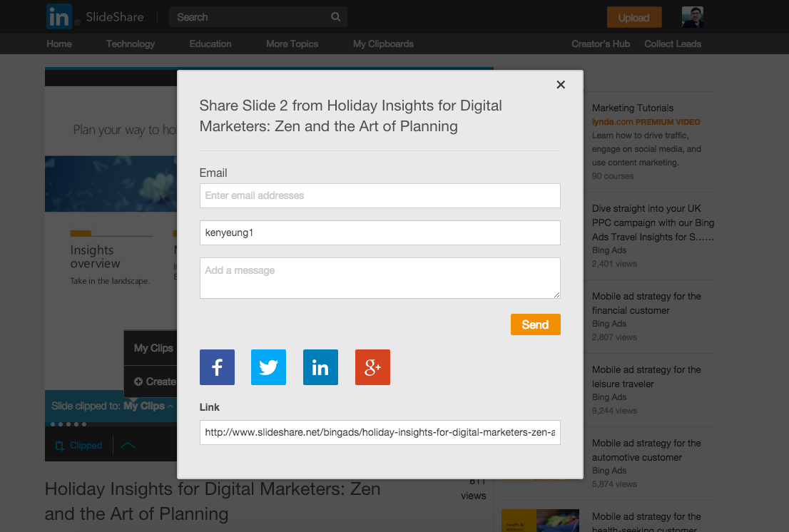
Task: Click the Holiday Insights presentation title
Action: pos(213,501)
